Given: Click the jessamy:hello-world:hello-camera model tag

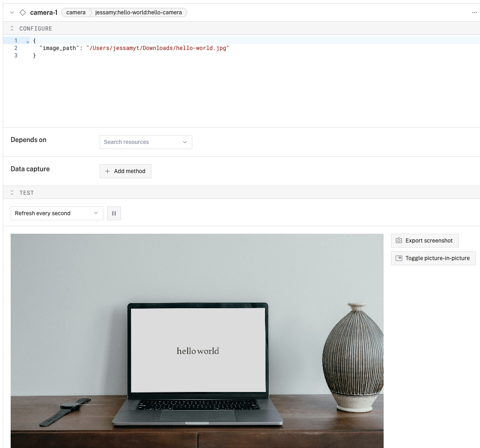Looking at the screenshot, I should click(x=138, y=12).
